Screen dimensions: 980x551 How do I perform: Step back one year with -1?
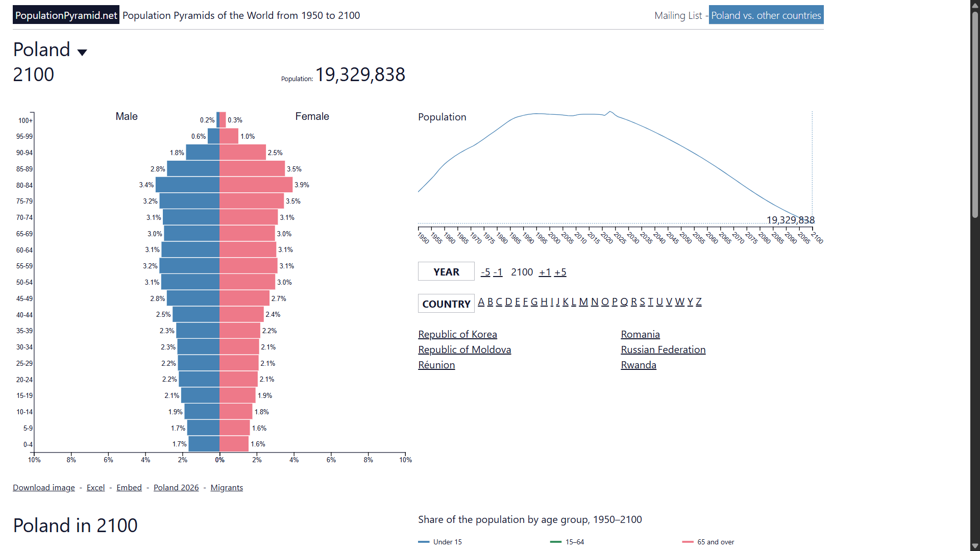[x=498, y=272]
